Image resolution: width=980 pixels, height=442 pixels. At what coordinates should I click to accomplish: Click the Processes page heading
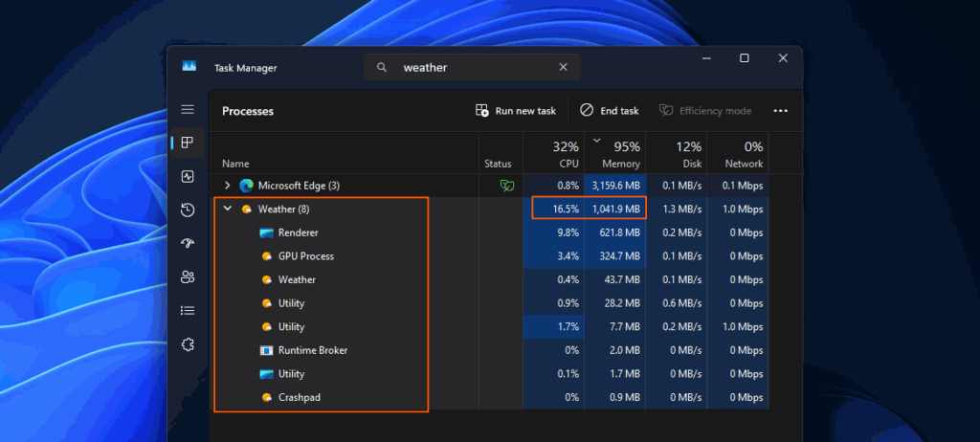(248, 111)
